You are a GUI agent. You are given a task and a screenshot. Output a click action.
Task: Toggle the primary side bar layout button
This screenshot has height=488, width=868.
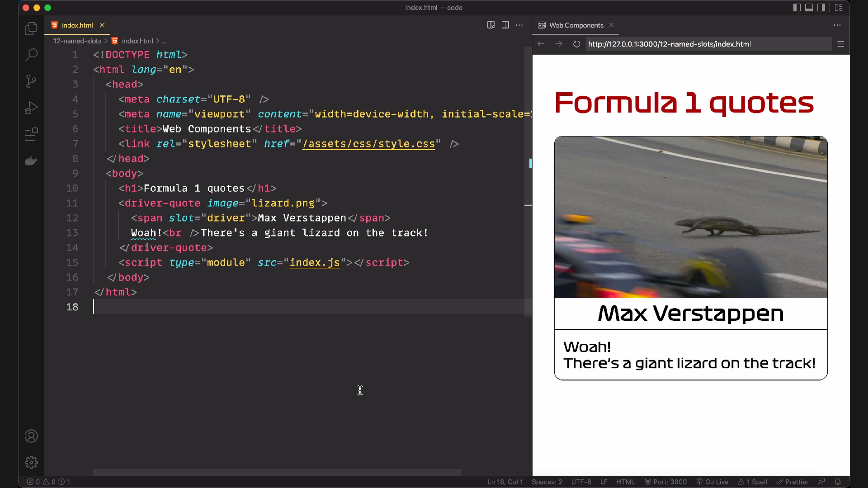[797, 7]
